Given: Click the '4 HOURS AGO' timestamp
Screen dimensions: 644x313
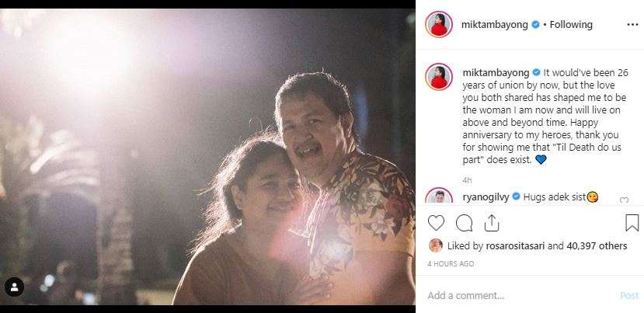Looking at the screenshot, I should coord(451,264).
